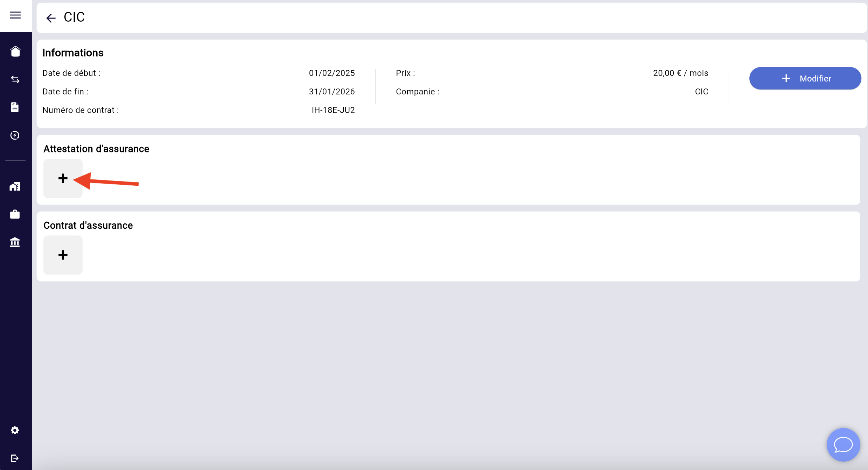The width and height of the screenshot is (868, 470).
Task: Open settings gear icon
Action: coord(15,430)
